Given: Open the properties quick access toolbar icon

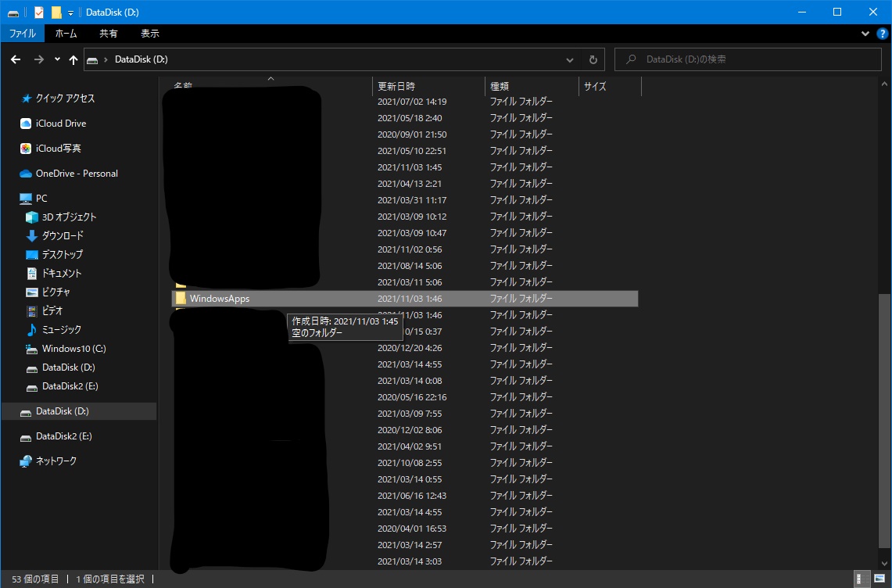Looking at the screenshot, I should tap(38, 13).
